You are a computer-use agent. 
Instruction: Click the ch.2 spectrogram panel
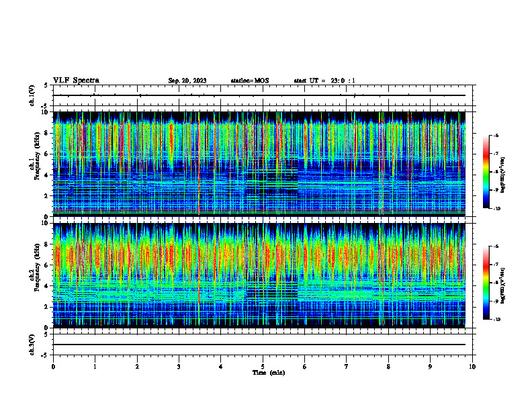point(259,275)
